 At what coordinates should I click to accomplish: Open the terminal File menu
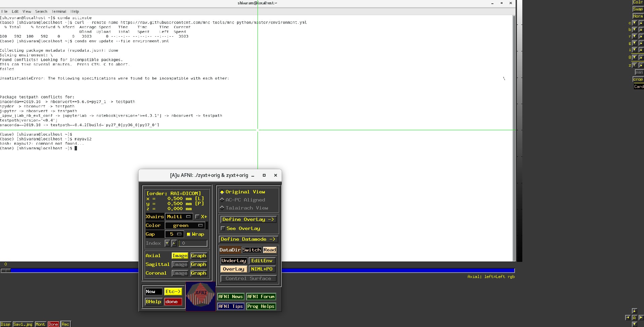point(4,11)
